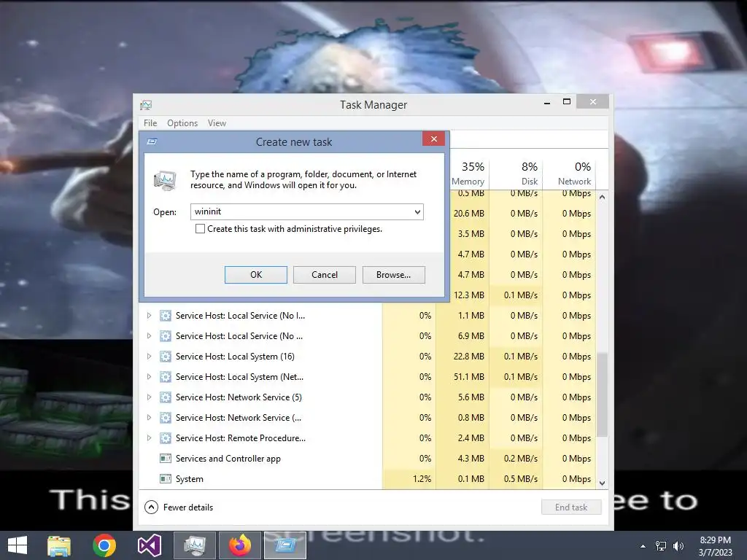Click the Run dialog program icon

[x=165, y=181]
